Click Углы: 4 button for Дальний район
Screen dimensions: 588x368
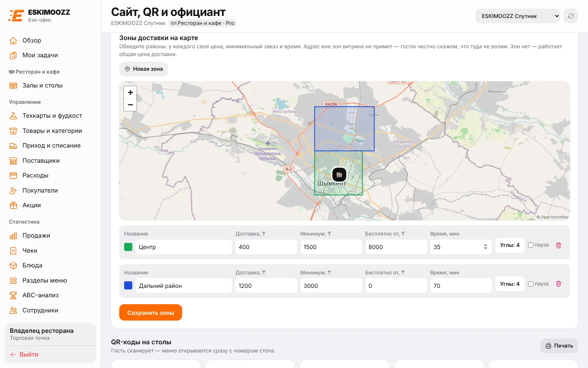[510, 284]
